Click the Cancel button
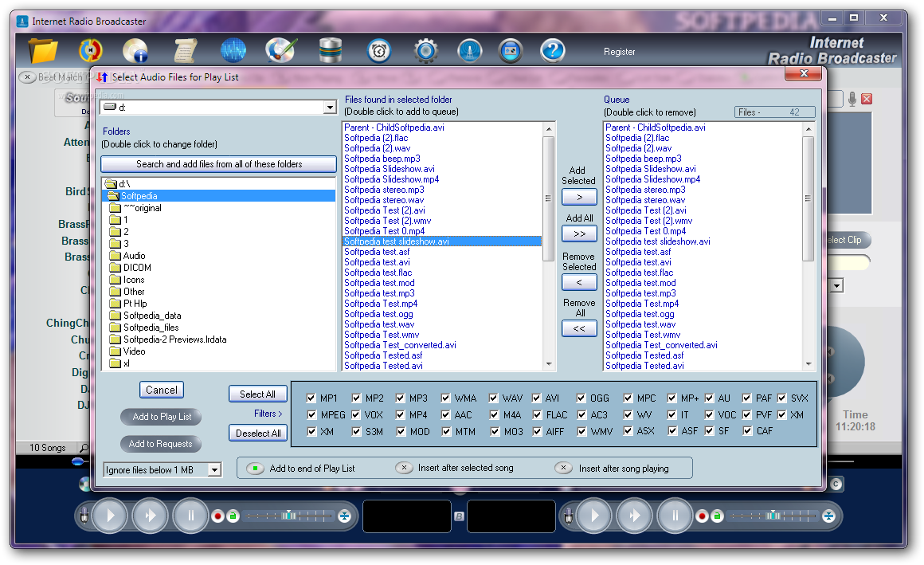Image resolution: width=924 pixels, height=565 pixels. coord(162,390)
